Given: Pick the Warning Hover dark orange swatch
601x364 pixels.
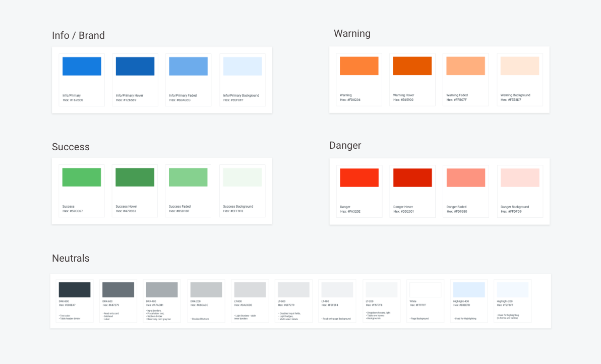Looking at the screenshot, I should pyautogui.click(x=412, y=66).
